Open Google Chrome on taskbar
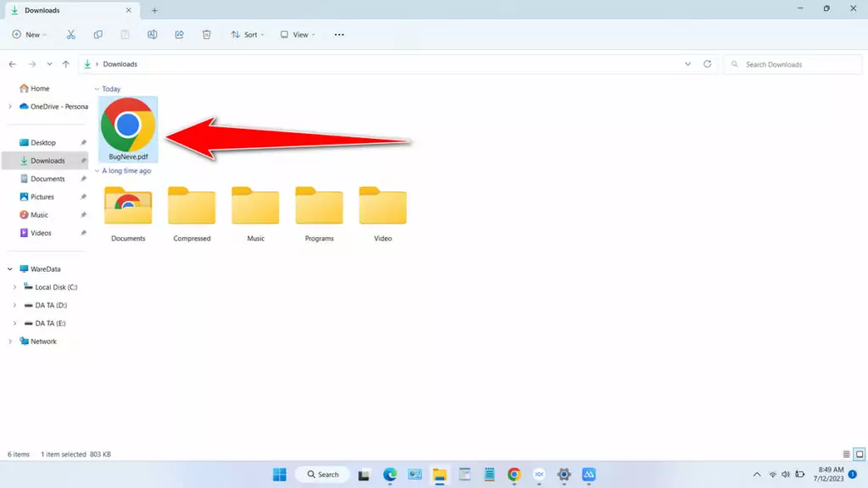This screenshot has width=868, height=488. (515, 474)
